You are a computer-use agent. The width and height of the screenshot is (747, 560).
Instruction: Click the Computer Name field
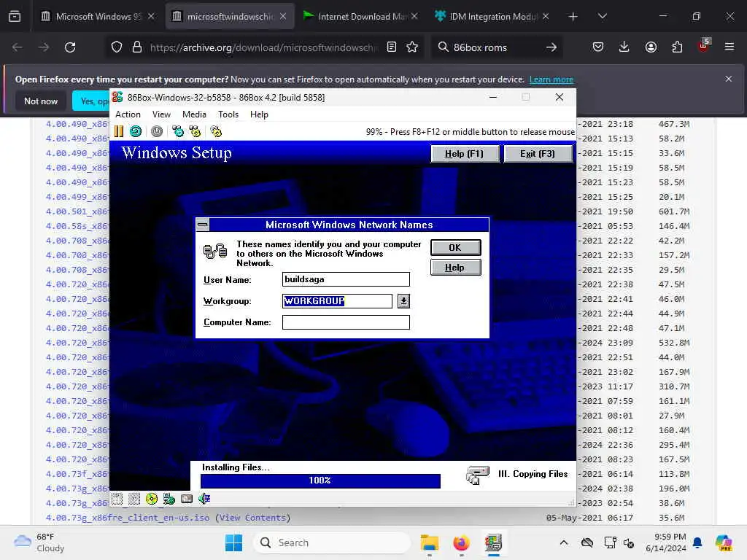[x=346, y=322]
